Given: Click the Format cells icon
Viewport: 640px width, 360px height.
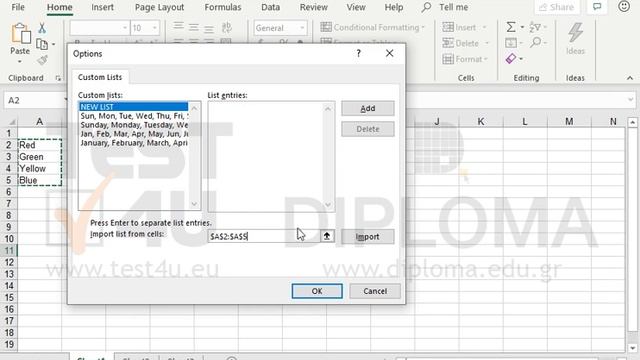Looking at the screenshot, I should pos(448,59).
